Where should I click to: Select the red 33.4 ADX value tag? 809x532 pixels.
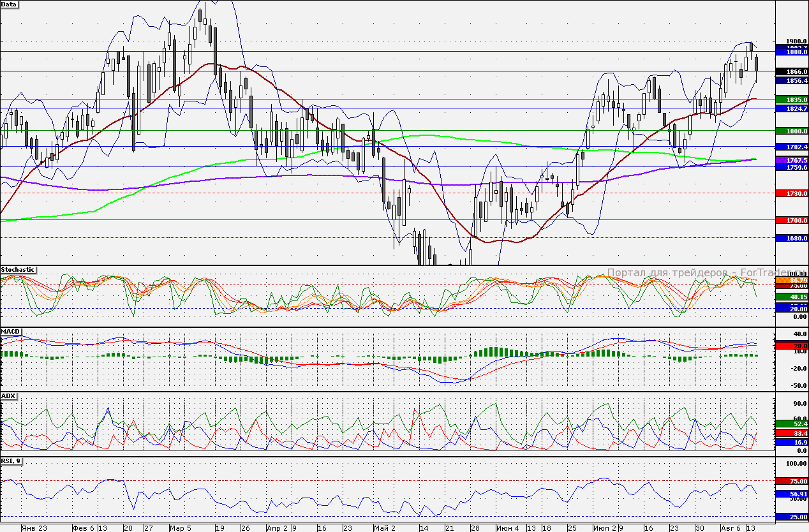click(x=791, y=433)
